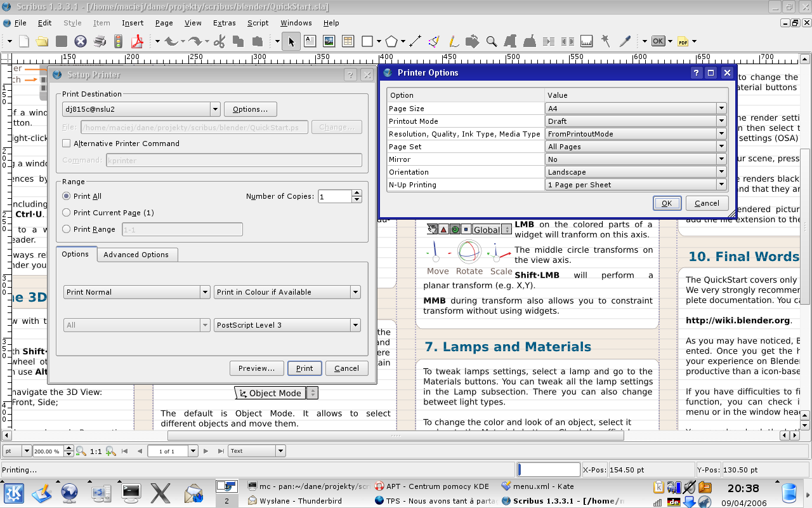Enable Alternative Printer Command checkbox

pos(67,144)
